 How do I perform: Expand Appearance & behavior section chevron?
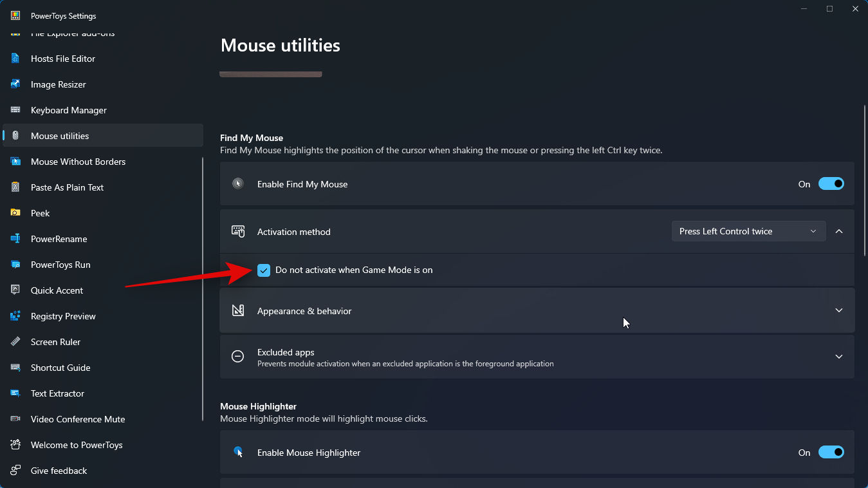[839, 310]
